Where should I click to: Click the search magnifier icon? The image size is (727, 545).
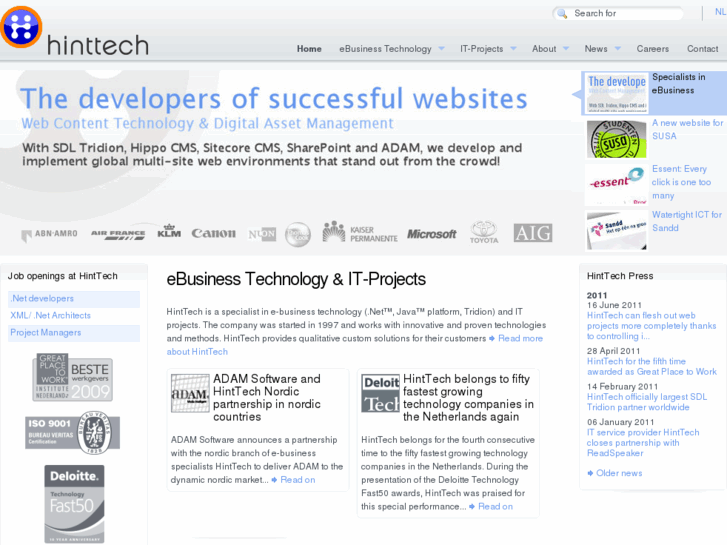point(562,13)
